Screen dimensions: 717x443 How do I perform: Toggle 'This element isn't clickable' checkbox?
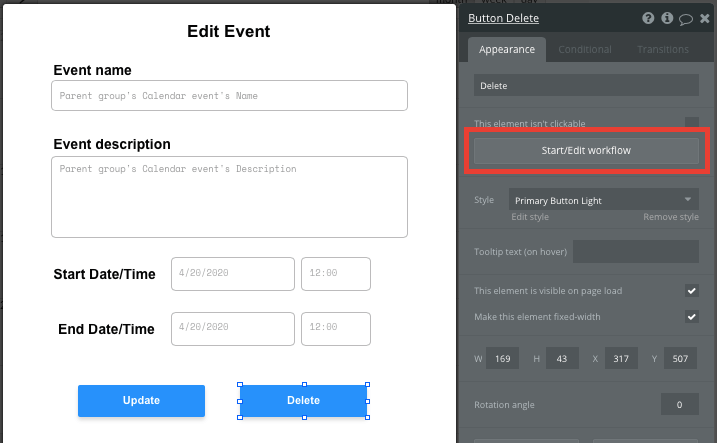(x=692, y=123)
